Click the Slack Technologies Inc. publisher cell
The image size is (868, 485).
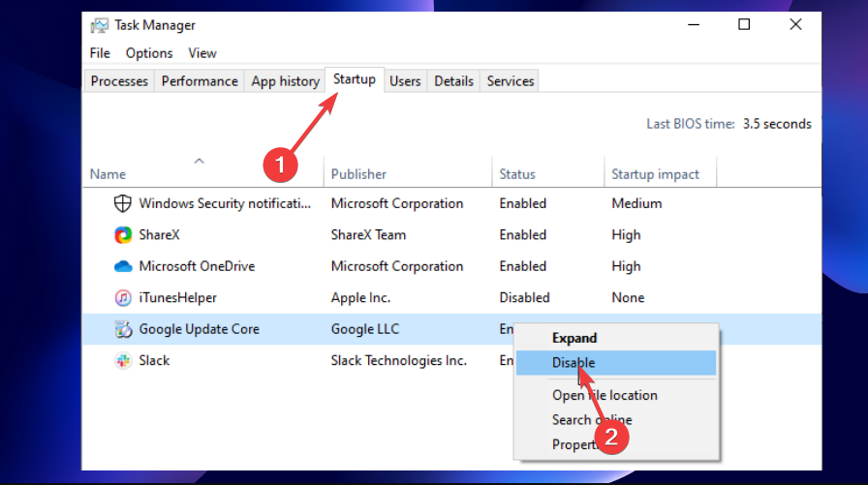click(x=398, y=360)
